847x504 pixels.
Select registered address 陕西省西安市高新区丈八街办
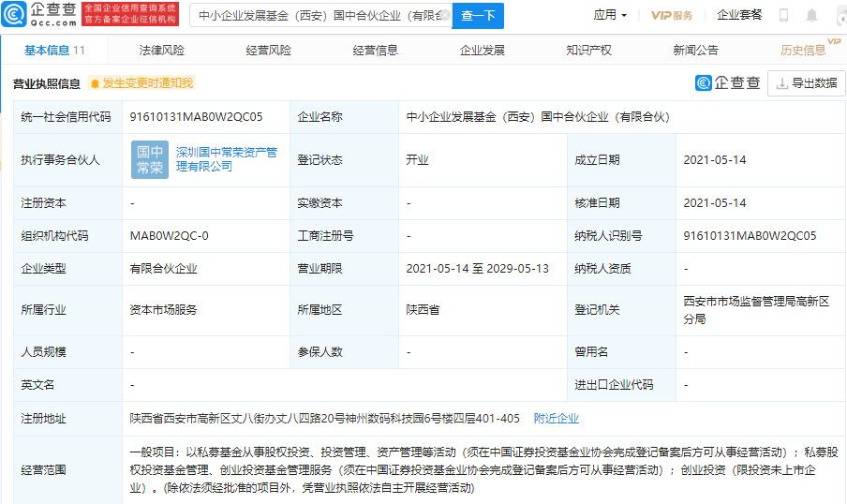324,418
